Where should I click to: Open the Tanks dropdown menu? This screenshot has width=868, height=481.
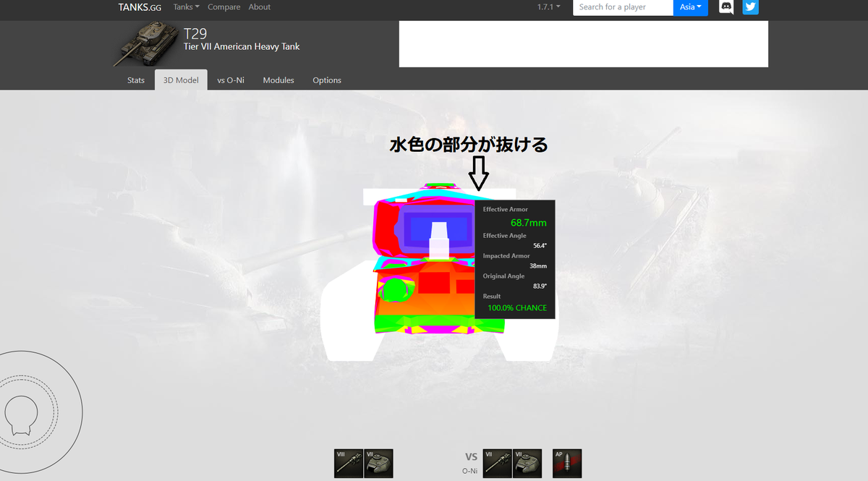[186, 7]
